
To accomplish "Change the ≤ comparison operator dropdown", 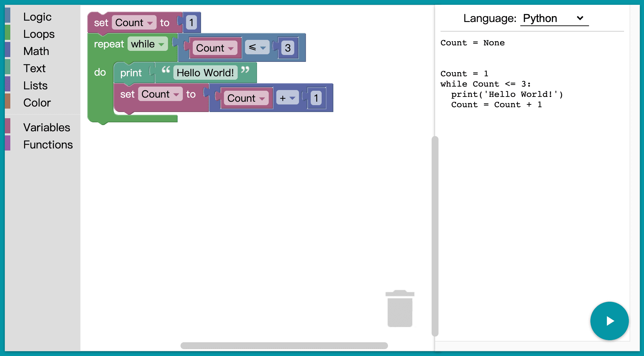I will point(257,48).
